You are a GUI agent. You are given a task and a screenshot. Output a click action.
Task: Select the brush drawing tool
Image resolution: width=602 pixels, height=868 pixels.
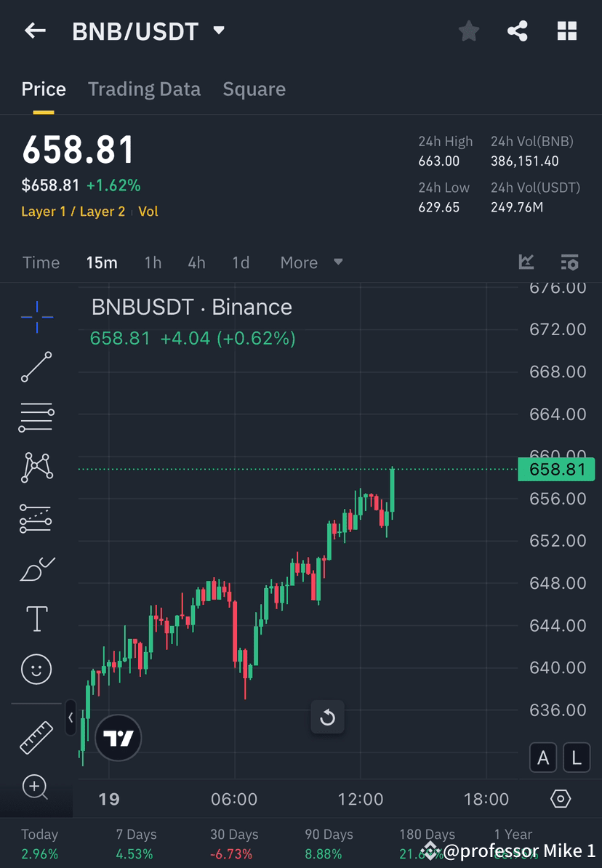(x=36, y=568)
